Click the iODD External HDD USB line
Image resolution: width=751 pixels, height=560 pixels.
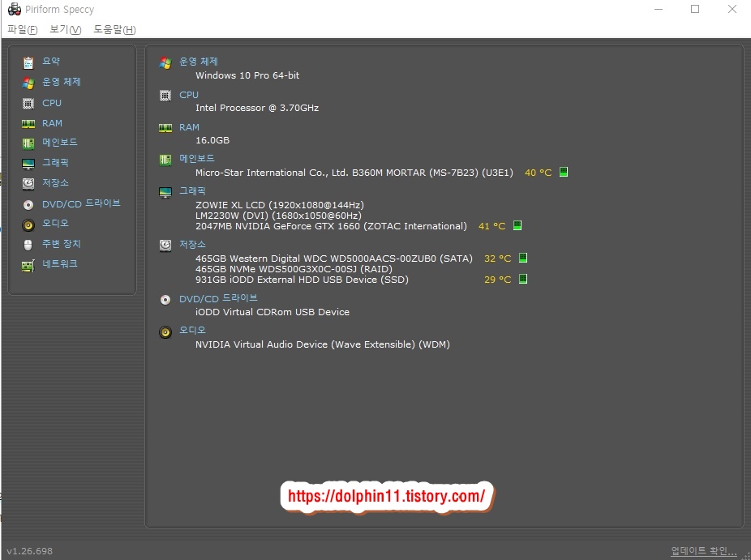click(302, 280)
